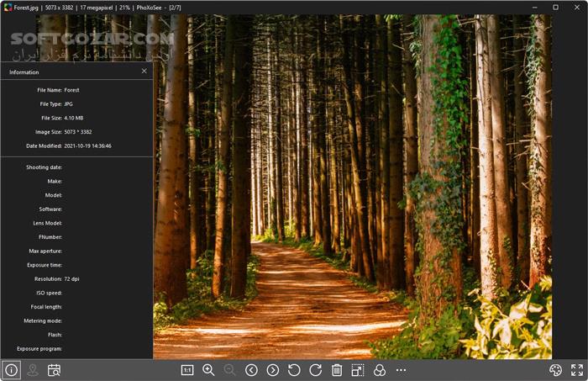
Task: Click the Exposure program label
Action: click(x=39, y=349)
